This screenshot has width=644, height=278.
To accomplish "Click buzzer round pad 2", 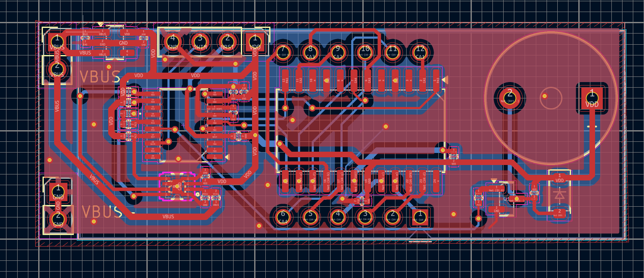I will 510,96.
